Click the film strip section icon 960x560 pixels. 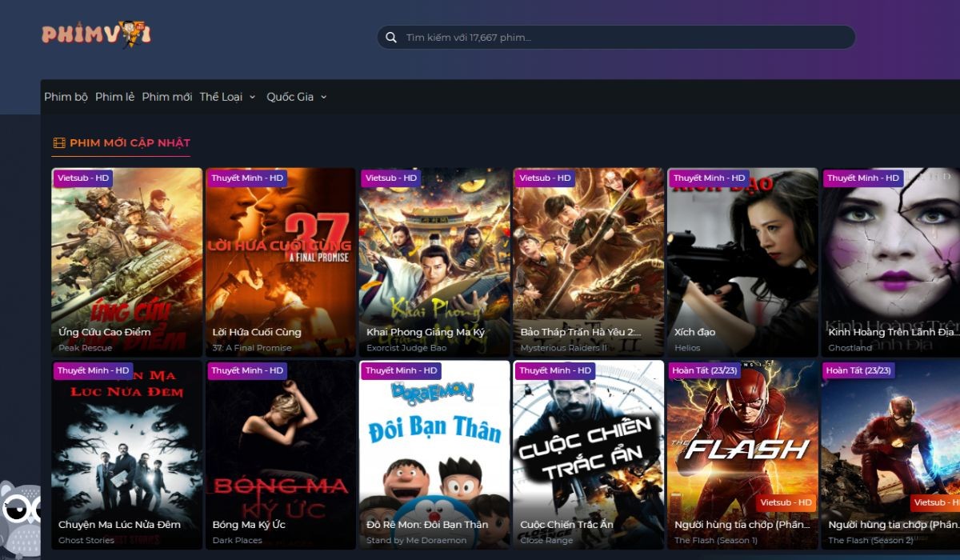[59, 143]
